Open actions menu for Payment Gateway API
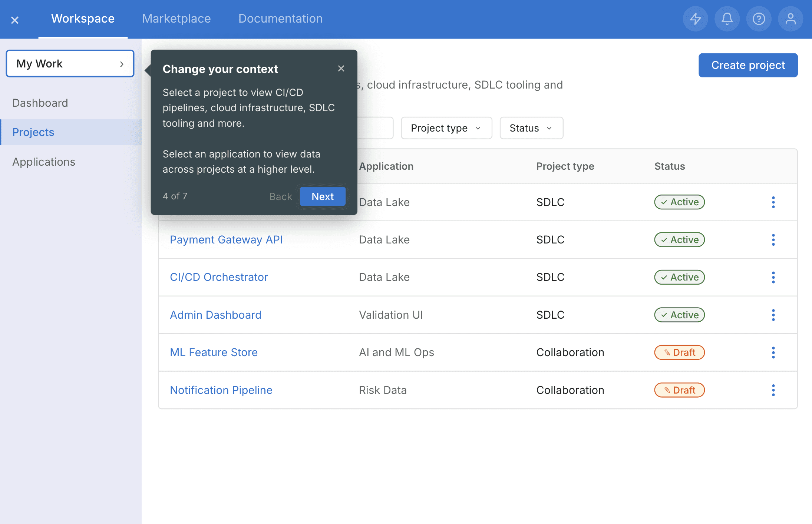812x524 pixels. pos(773,240)
